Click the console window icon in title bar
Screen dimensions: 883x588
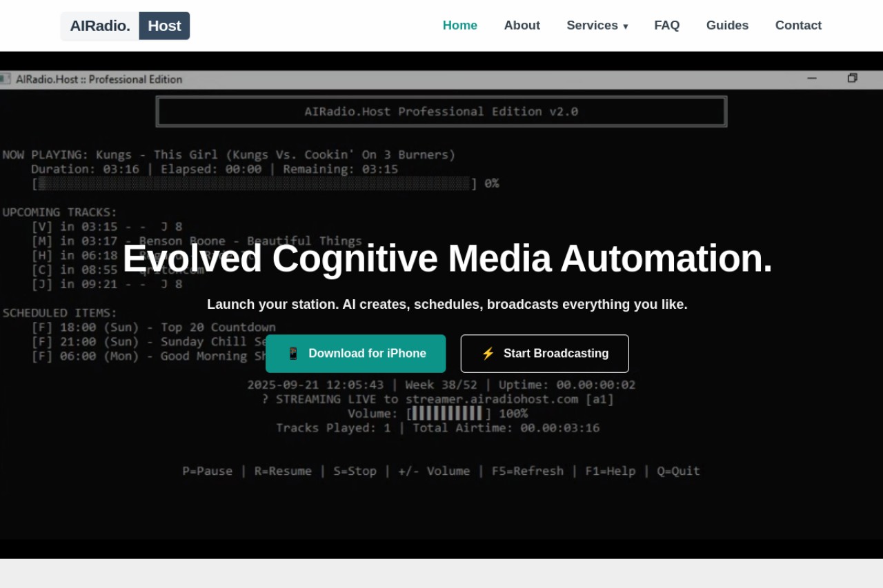tap(5, 79)
